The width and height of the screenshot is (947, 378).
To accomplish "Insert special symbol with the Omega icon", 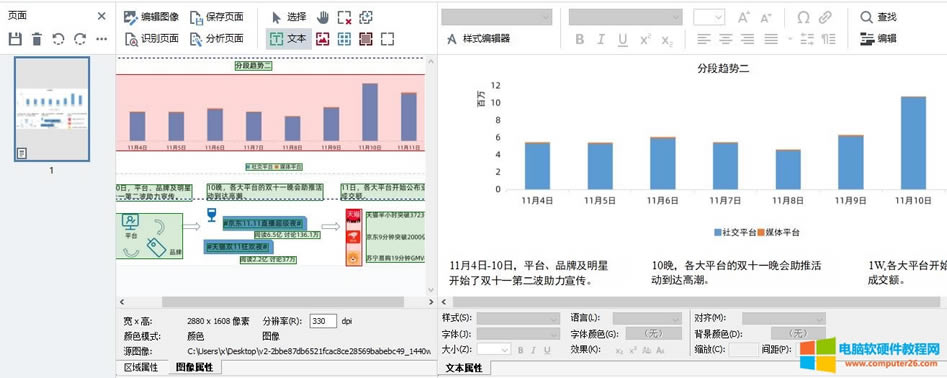I will pos(803,17).
